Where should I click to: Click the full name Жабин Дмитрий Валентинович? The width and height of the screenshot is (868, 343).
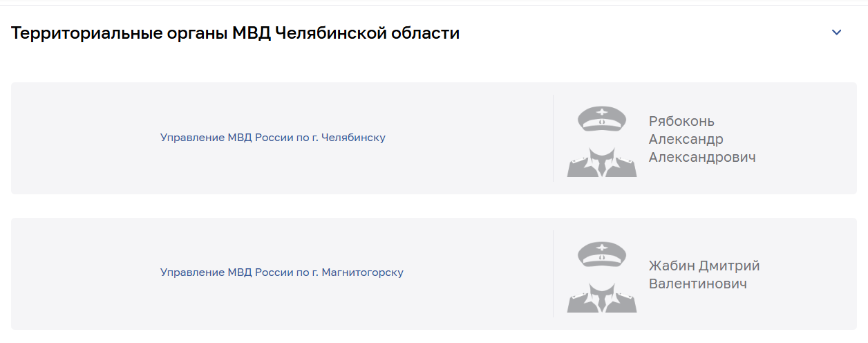click(x=704, y=275)
